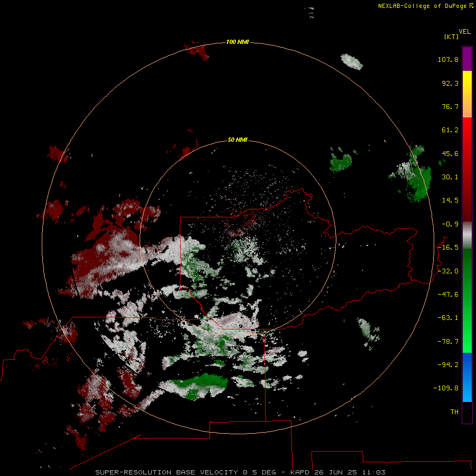Click the 26 JUN 25 11:03 timestamp

(x=350, y=472)
